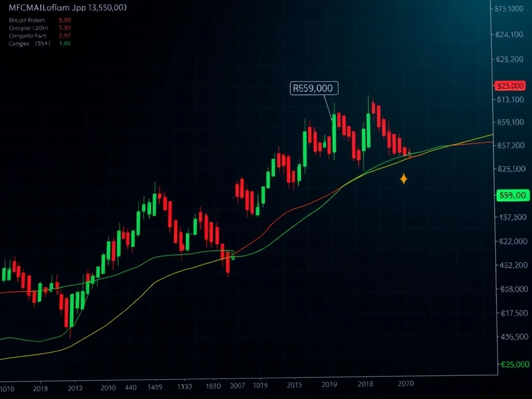The height and width of the screenshot is (399, 532).
Task: Click the 1010 label on time axis
Action: click(7, 389)
